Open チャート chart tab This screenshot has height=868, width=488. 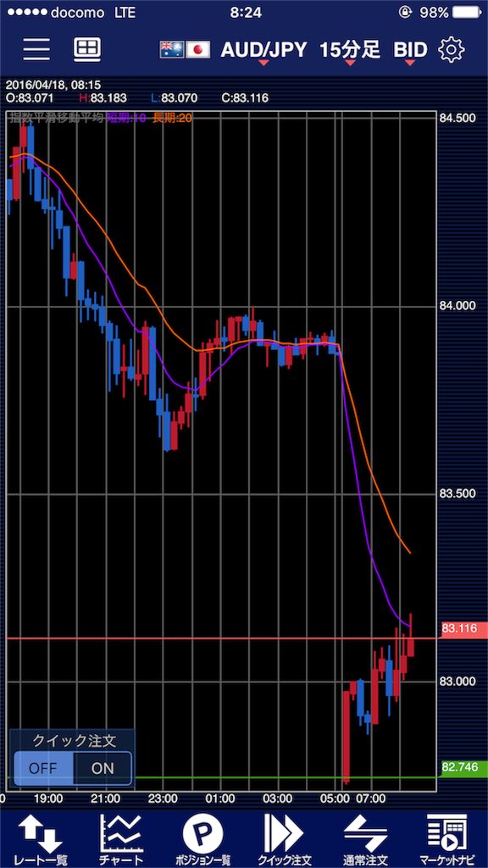[x=121, y=840]
